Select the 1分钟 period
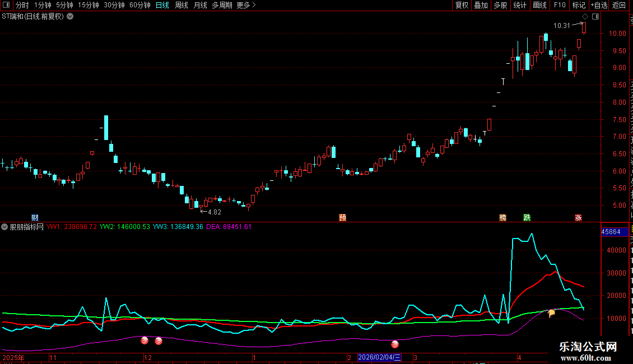Viewport: 633px width, 364px height. point(43,5)
